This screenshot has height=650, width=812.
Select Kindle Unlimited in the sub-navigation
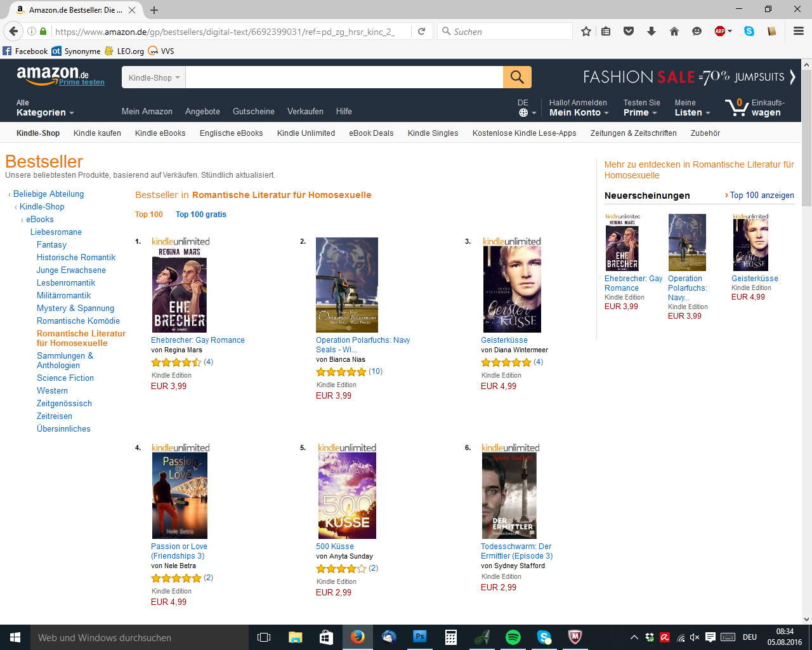(x=306, y=133)
